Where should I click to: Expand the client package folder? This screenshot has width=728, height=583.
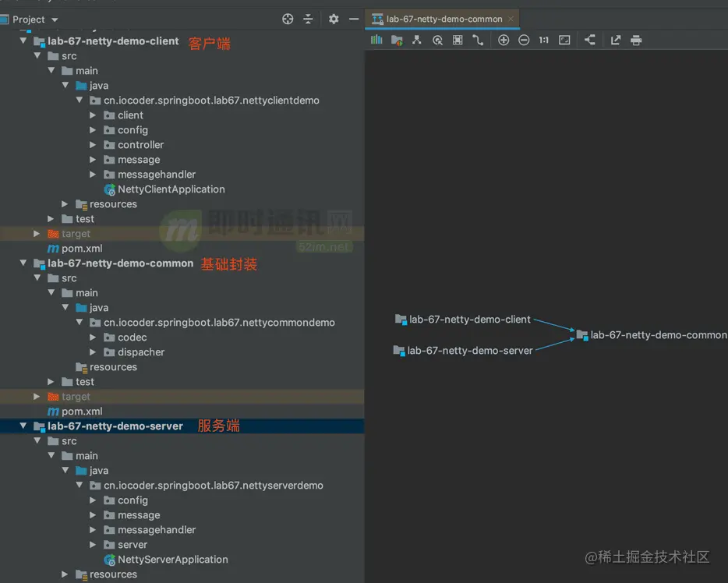[x=93, y=115]
